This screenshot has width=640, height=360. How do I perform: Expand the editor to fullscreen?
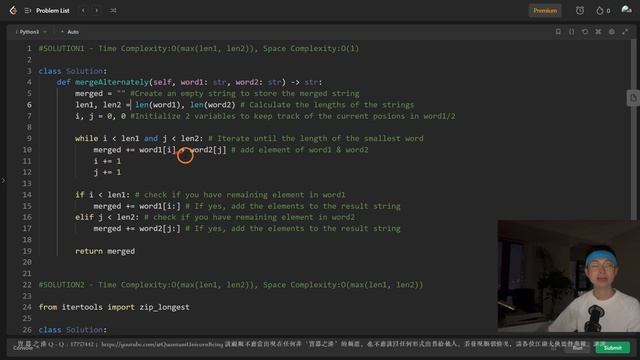click(x=625, y=31)
